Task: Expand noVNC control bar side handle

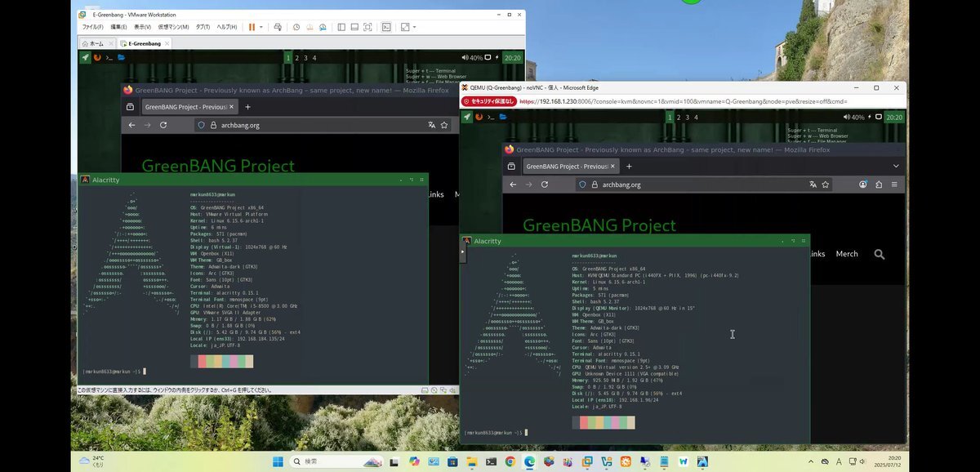Action: (462, 251)
